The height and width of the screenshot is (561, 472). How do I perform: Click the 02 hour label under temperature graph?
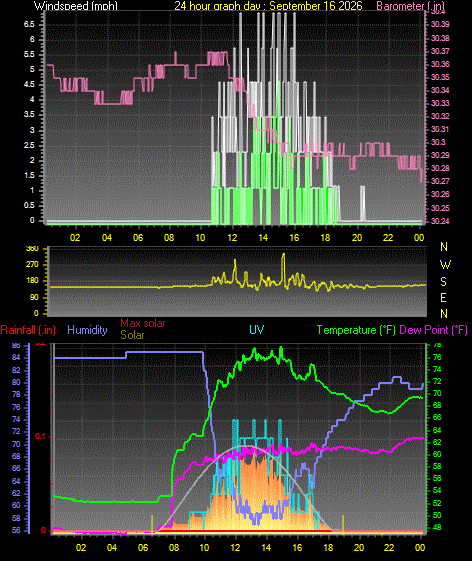click(x=81, y=548)
